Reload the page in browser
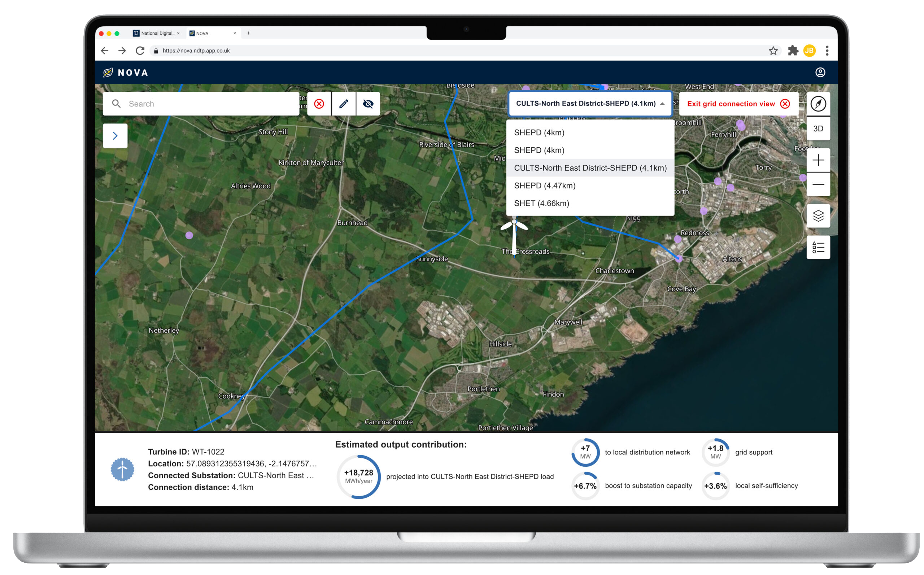 [x=140, y=51]
